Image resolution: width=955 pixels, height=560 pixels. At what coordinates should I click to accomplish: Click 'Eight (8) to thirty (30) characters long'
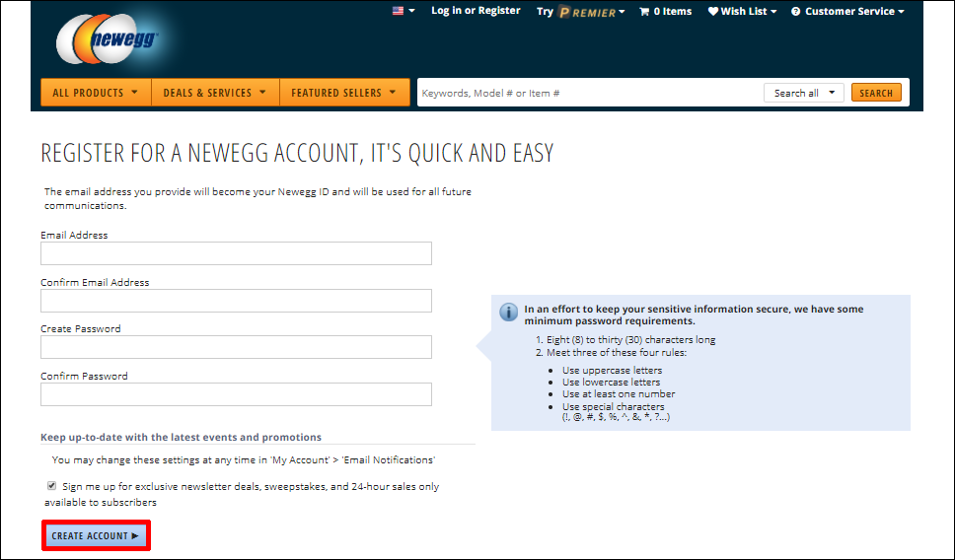(631, 340)
